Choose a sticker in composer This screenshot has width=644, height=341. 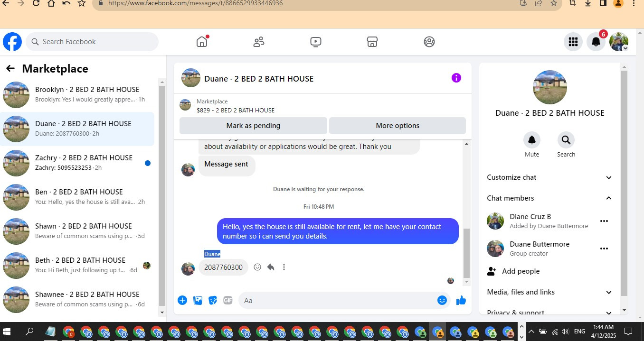pyautogui.click(x=213, y=300)
